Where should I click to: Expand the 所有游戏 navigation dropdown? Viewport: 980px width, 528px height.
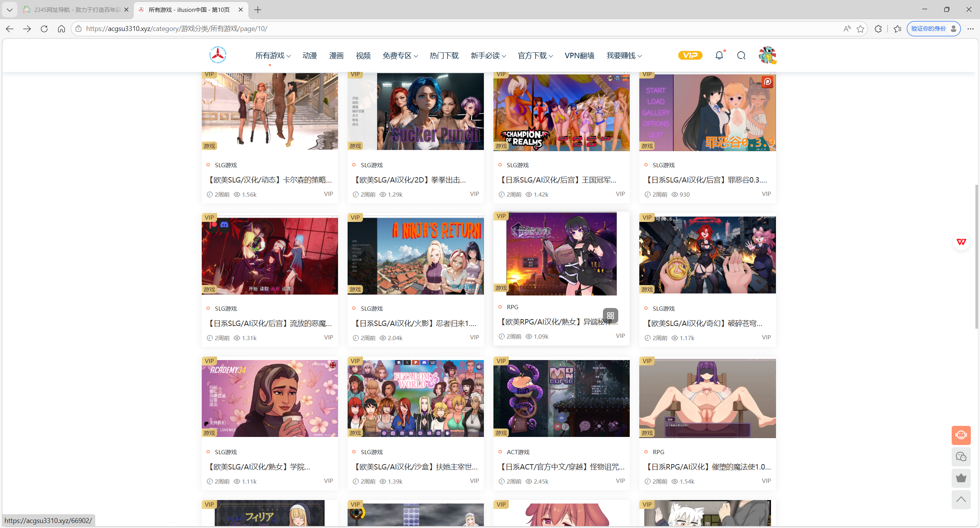coord(273,55)
